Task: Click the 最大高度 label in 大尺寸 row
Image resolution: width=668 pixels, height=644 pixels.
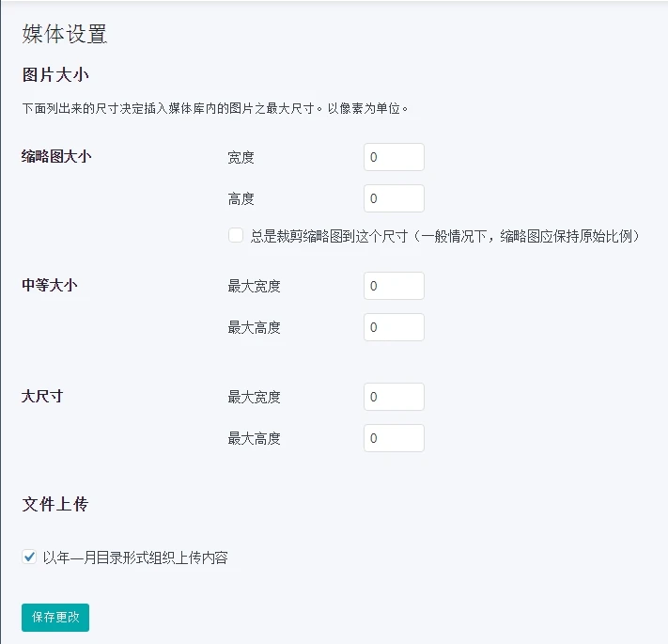Action: tap(254, 439)
